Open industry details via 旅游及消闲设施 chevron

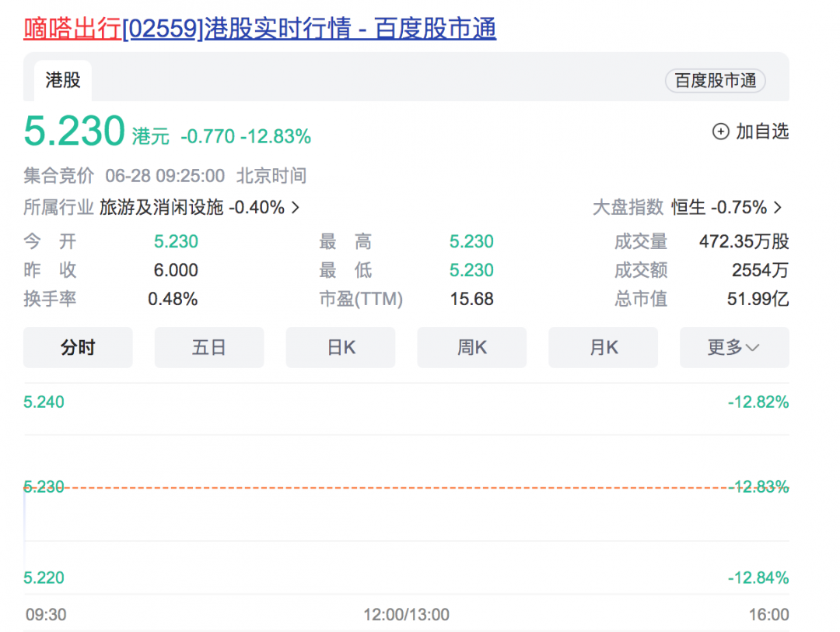point(294,208)
